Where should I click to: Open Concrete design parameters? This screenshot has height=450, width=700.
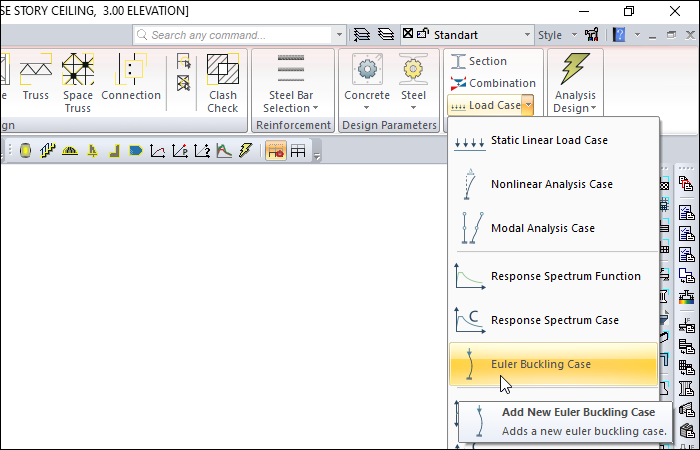click(367, 83)
